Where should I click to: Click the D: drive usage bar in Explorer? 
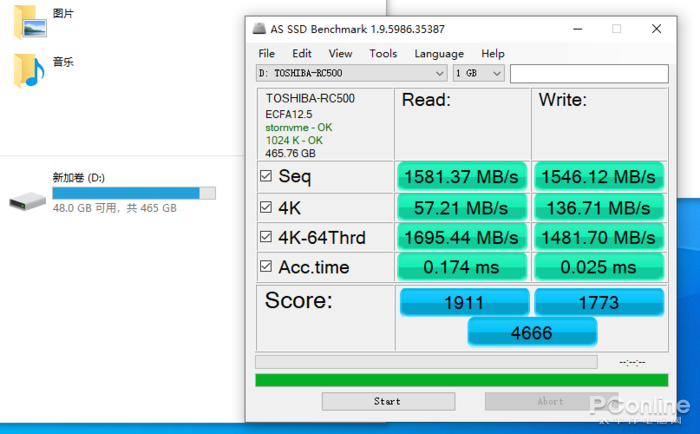(134, 193)
